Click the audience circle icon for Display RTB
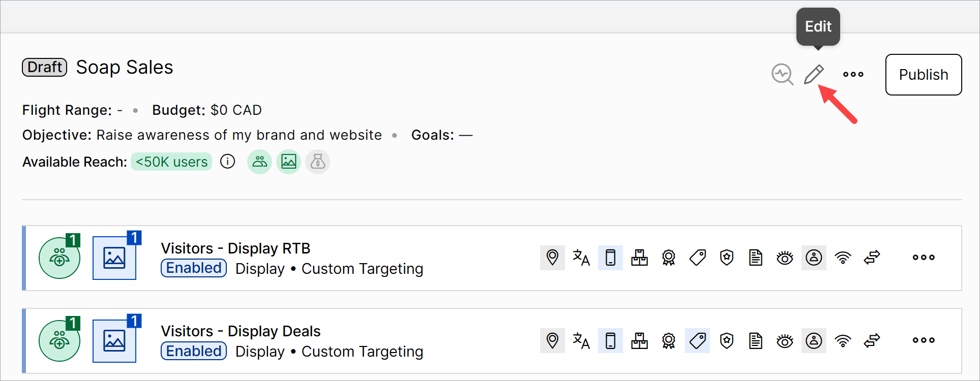Viewport: 980px width, 381px height. pyautogui.click(x=60, y=258)
